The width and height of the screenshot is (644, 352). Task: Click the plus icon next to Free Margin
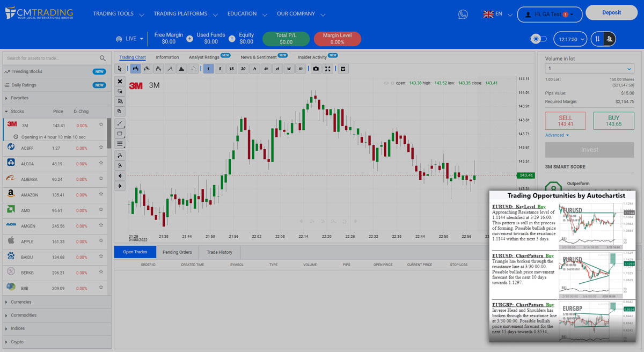coord(189,39)
